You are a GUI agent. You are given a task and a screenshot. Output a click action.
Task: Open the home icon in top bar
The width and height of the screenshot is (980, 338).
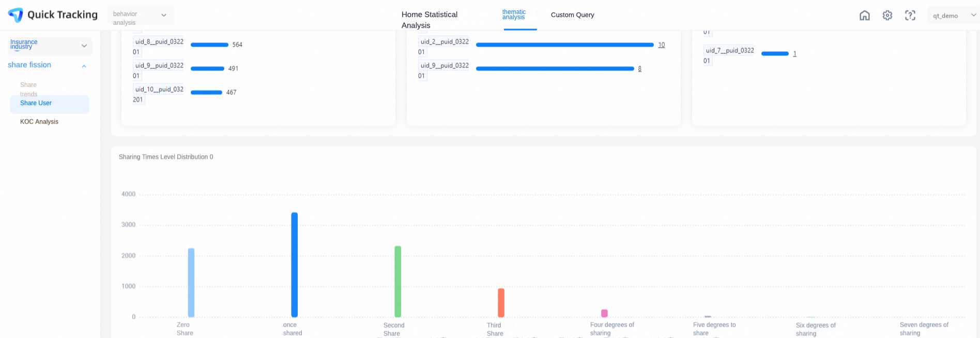pos(865,16)
